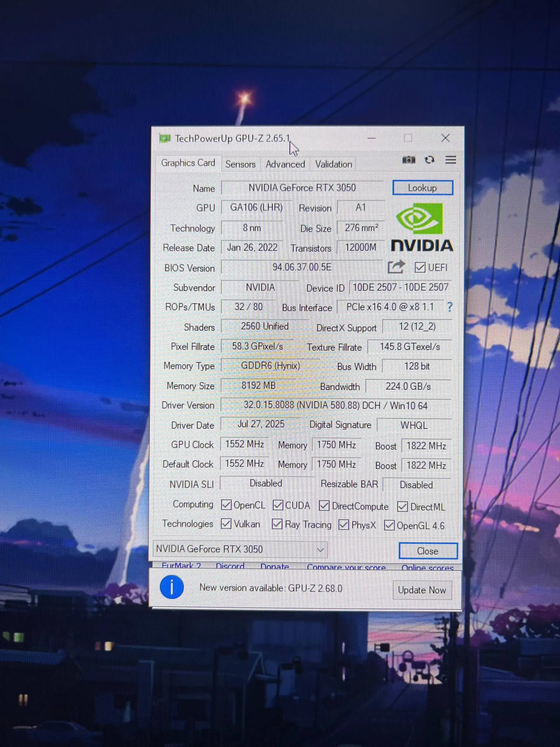This screenshot has height=747, width=560.
Task: Open the hamburger menu icon
Action: [x=451, y=160]
